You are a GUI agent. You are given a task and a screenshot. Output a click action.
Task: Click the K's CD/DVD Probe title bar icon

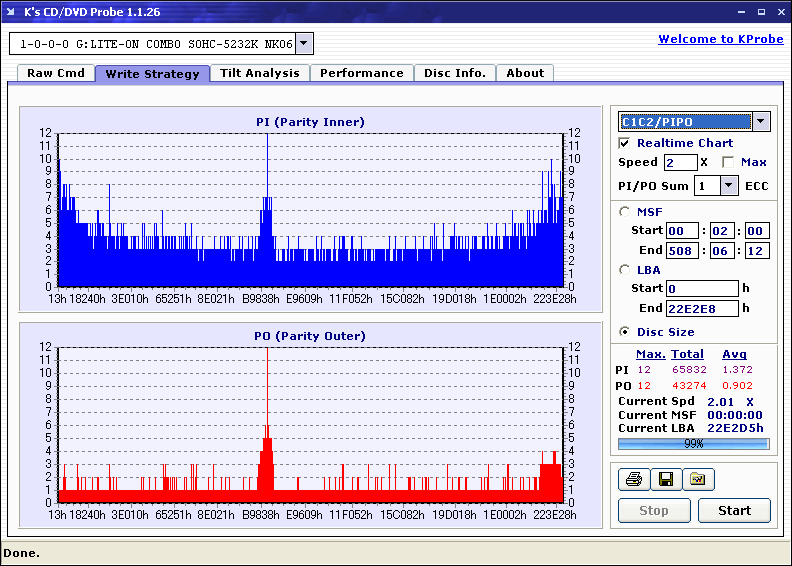point(11,12)
